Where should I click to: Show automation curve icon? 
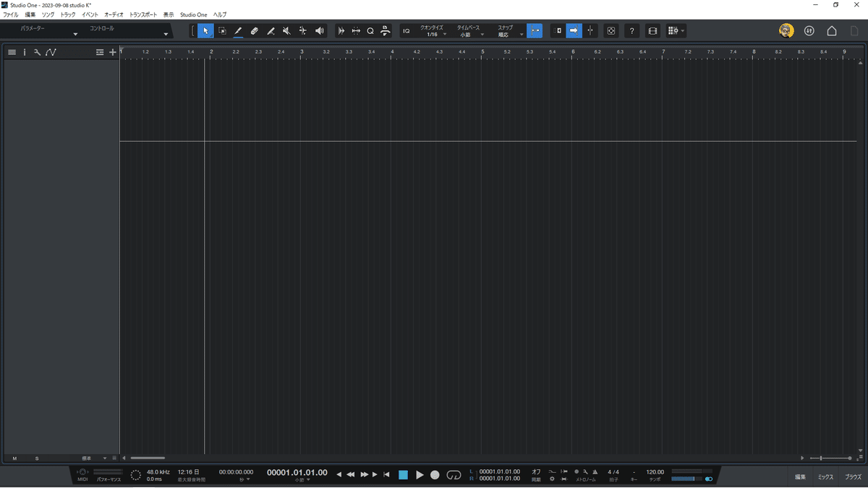pos(51,52)
